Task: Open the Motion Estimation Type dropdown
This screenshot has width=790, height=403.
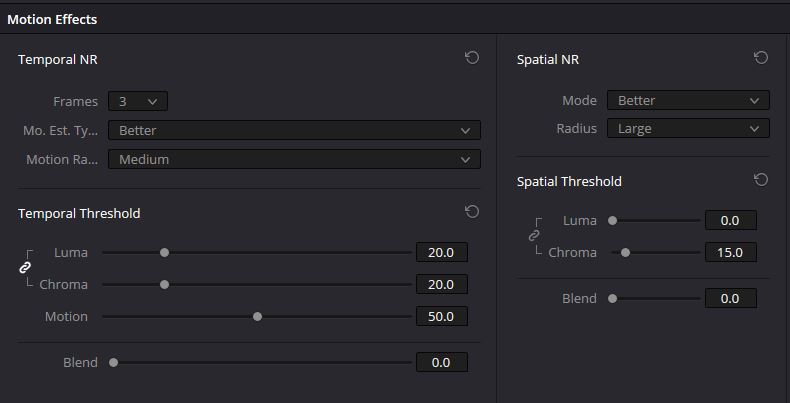Action: click(294, 130)
